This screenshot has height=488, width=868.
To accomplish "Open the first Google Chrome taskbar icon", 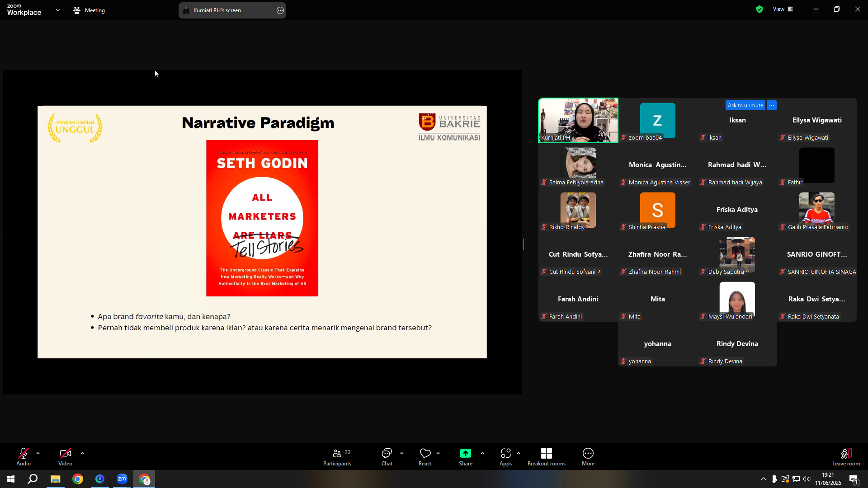I will click(x=78, y=479).
